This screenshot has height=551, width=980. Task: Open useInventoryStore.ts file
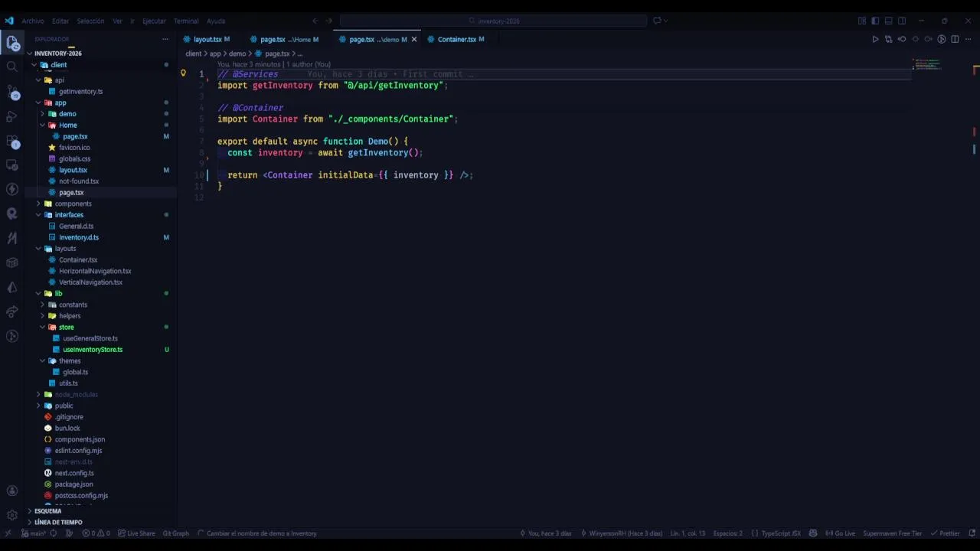tap(93, 350)
